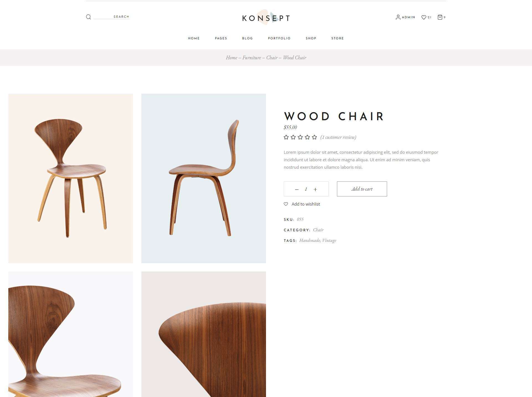Click the heart icon beside Add to wishlist
The image size is (532, 397).
[x=286, y=204]
